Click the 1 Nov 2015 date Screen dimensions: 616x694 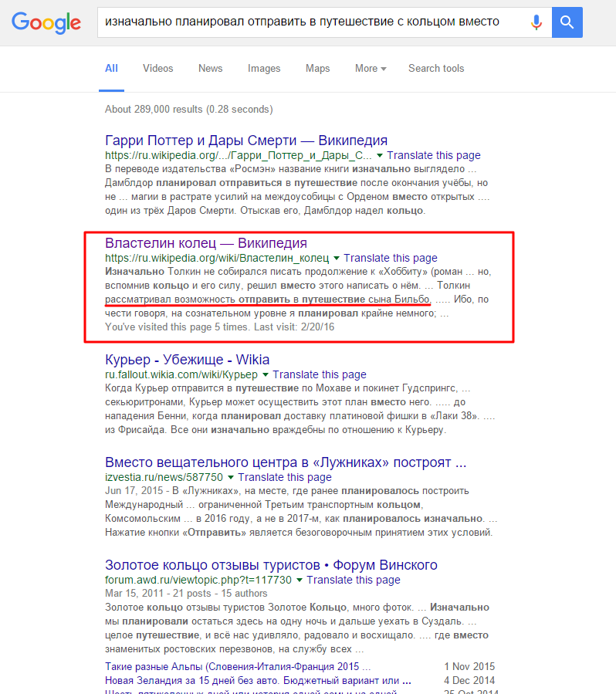pyautogui.click(x=469, y=666)
